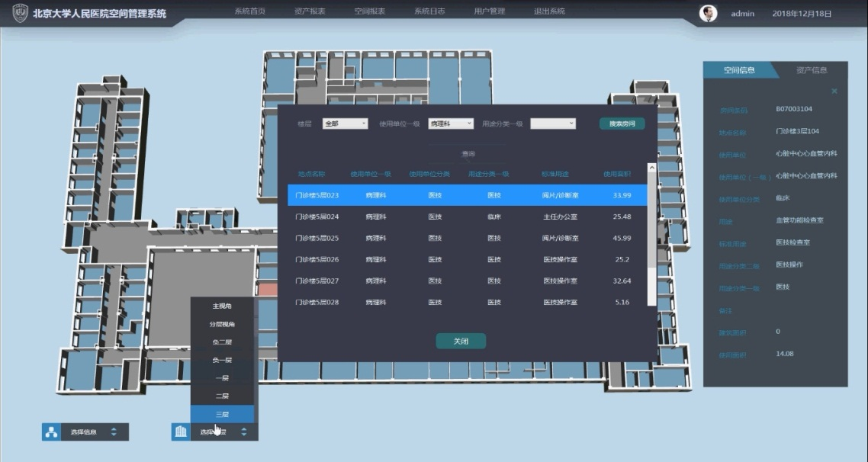Open the 使用单位一级 dropdown showing 病理科
The width and height of the screenshot is (868, 462).
pos(450,124)
